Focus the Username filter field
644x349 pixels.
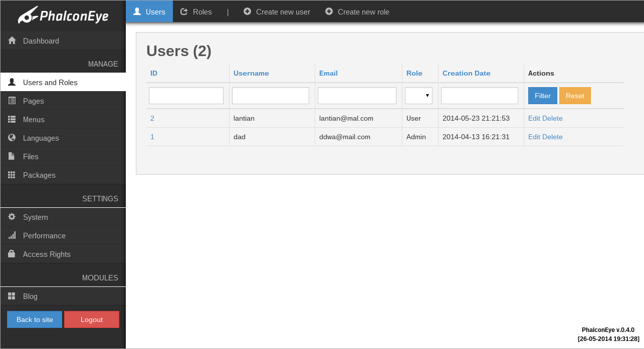(271, 96)
